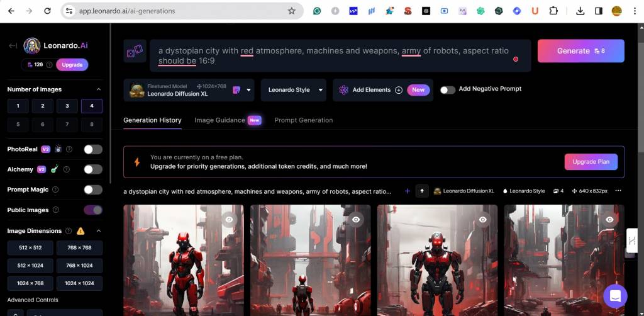
Task: Open the three-dots menu for the generation
Action: tap(618, 191)
